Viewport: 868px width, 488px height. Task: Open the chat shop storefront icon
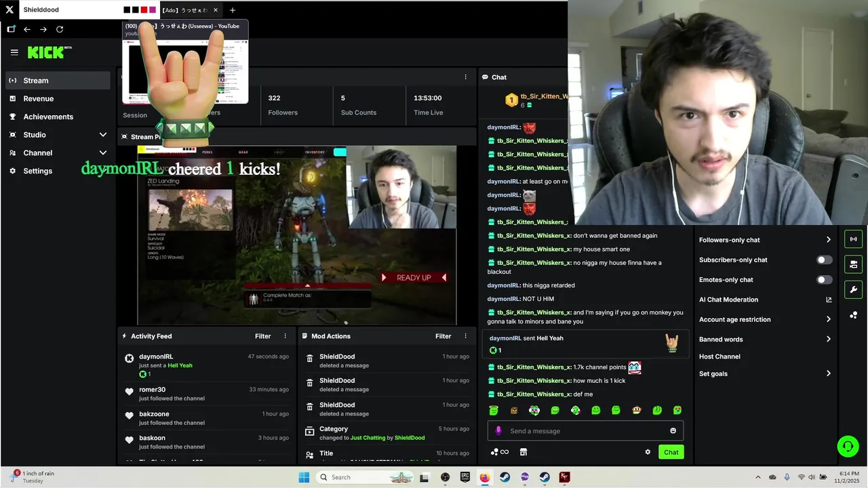[524, 452]
